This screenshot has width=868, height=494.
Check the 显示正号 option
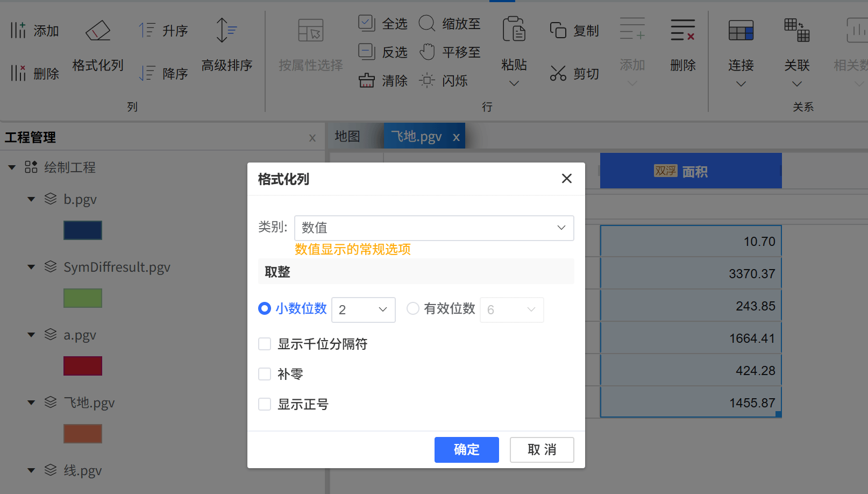(265, 404)
